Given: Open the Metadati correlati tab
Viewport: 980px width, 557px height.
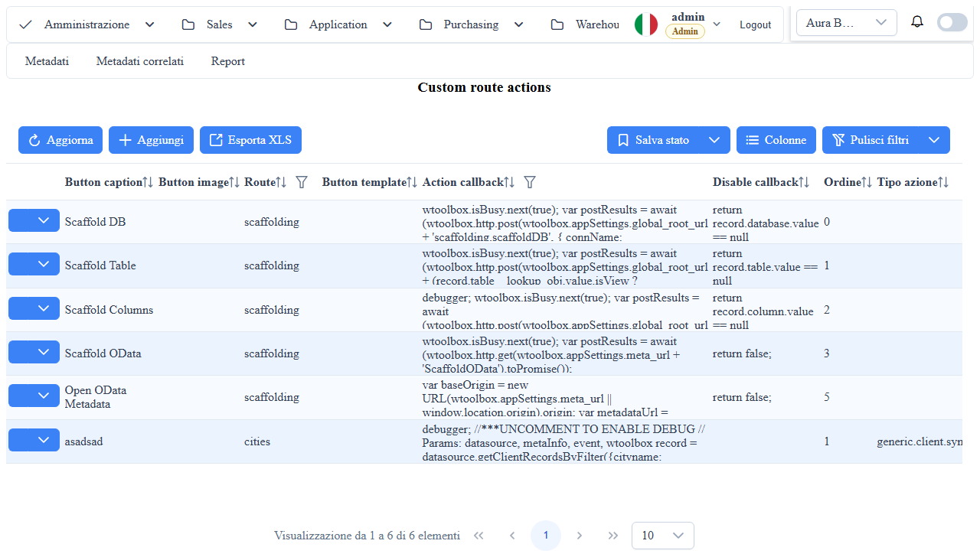Looking at the screenshot, I should click(140, 61).
